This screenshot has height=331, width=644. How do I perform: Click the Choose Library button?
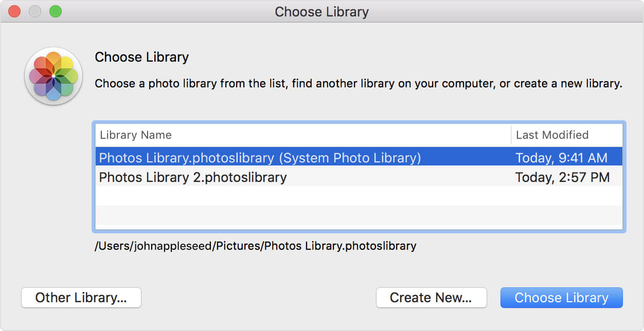561,297
